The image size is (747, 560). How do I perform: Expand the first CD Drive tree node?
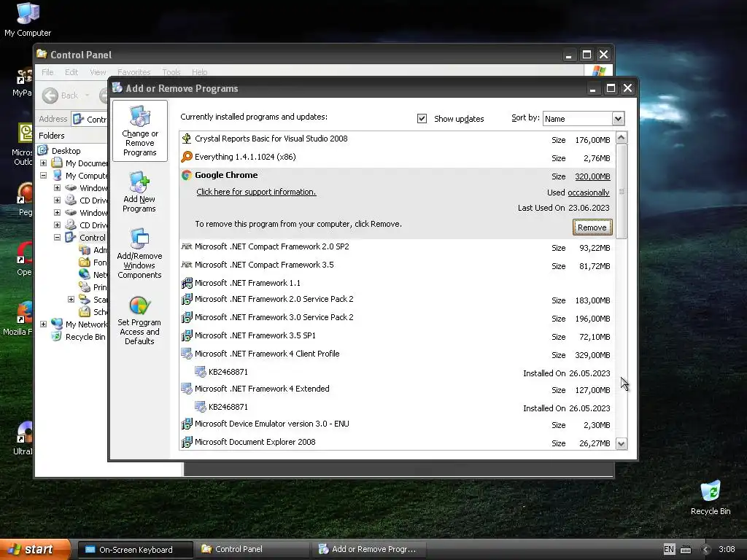(57, 200)
